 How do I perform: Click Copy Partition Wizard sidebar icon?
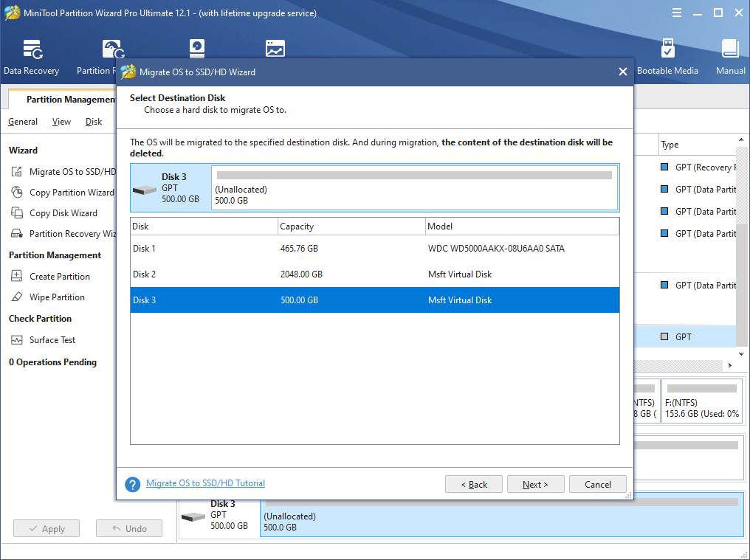(x=17, y=193)
